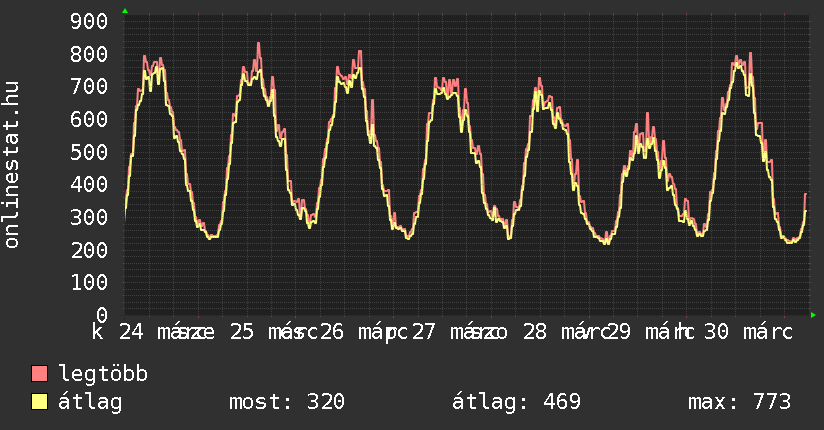Click the 'k' label left of x-axis

pos(98,332)
